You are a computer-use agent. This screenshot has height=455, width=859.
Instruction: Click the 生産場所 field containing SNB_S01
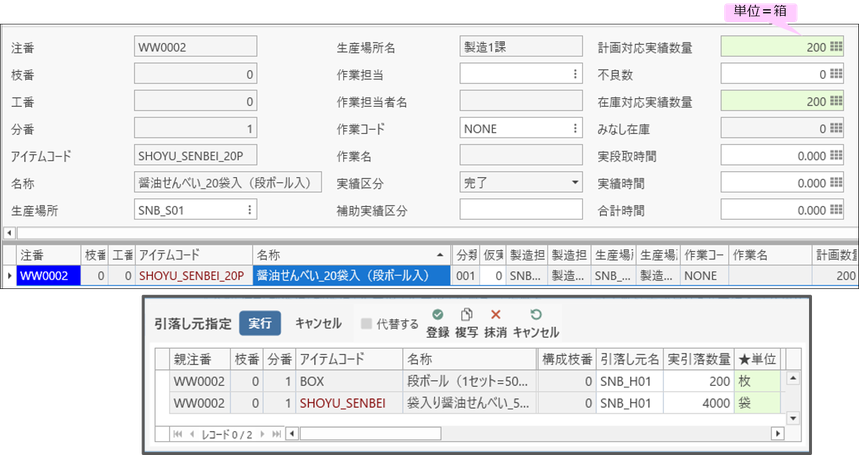pyautogui.click(x=195, y=210)
